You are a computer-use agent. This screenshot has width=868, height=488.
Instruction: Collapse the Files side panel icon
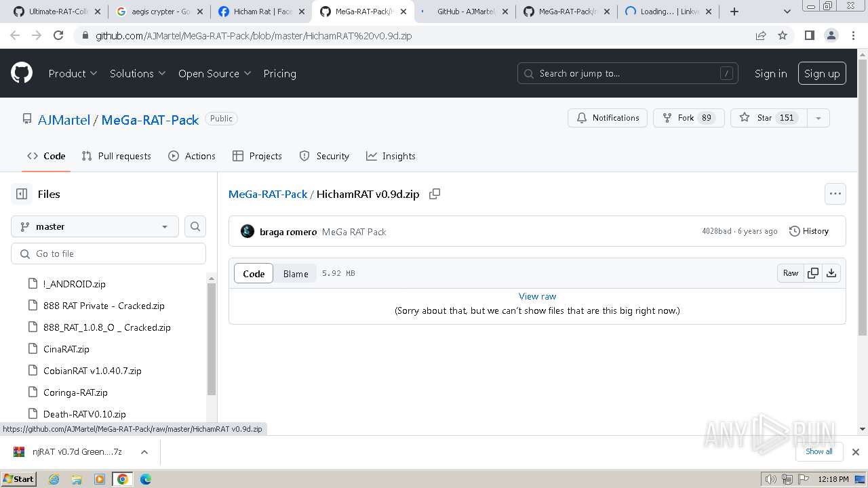(x=22, y=194)
